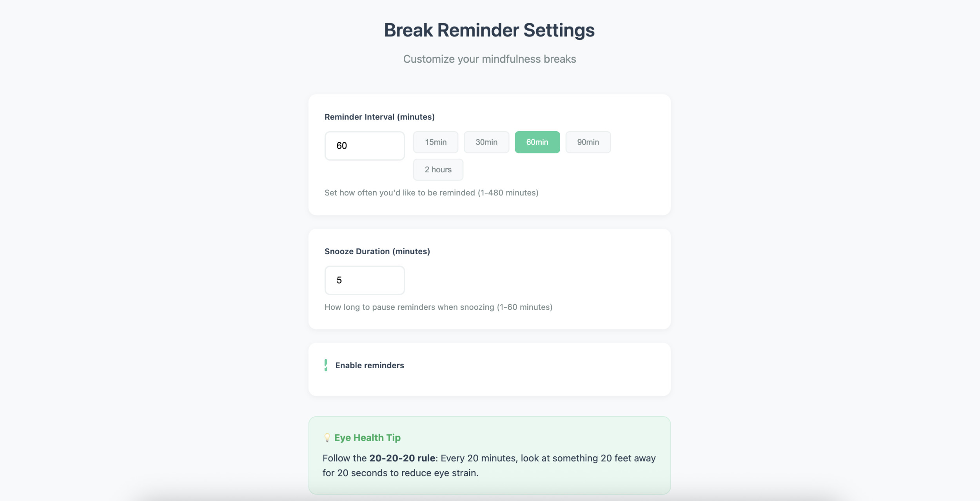
Task: Focus the Reminder Interval number field
Action: click(365, 146)
